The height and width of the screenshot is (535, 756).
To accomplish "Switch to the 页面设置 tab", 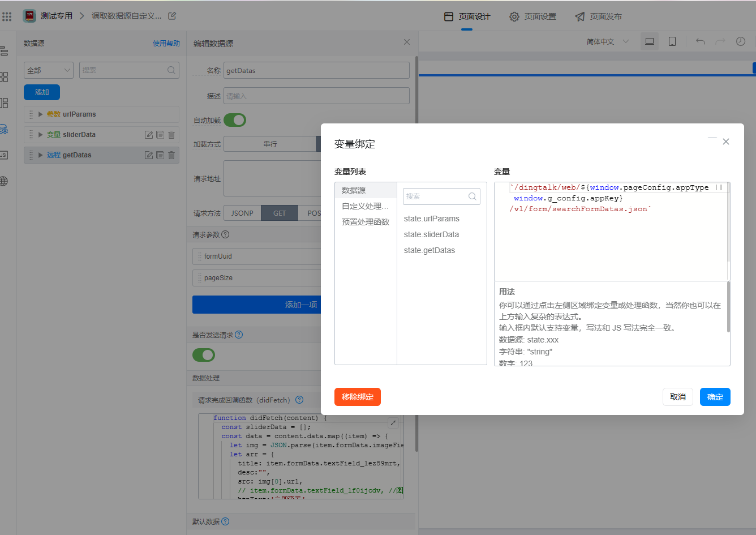I will [533, 16].
